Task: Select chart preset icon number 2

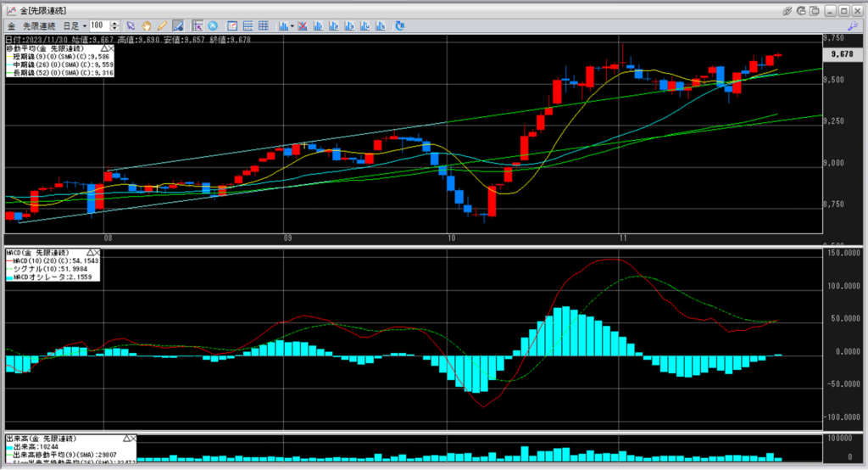Action: 334,26
